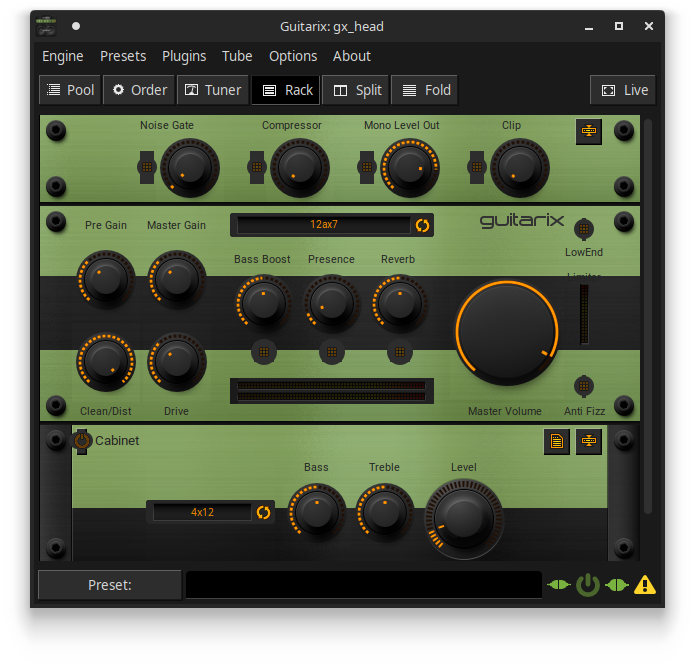
Task: Open the 4x12 cabinet selector
Action: [x=202, y=512]
